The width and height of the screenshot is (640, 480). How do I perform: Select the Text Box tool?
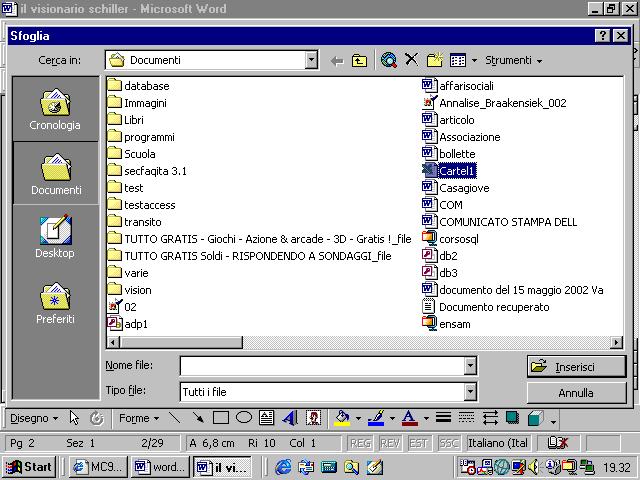point(267,418)
